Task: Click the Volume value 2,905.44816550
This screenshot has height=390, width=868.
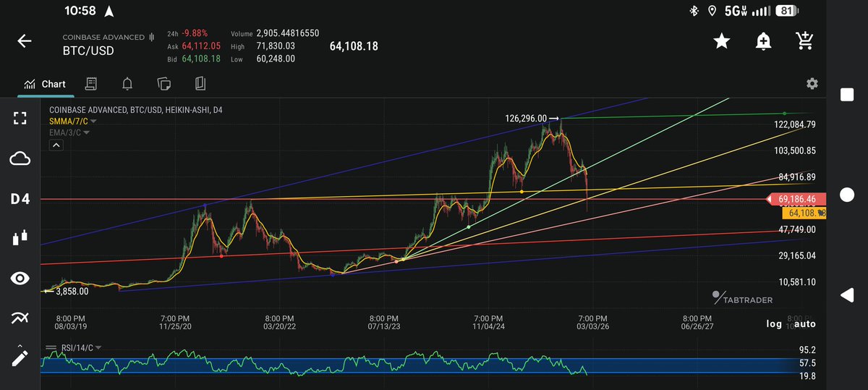Action: [288, 33]
